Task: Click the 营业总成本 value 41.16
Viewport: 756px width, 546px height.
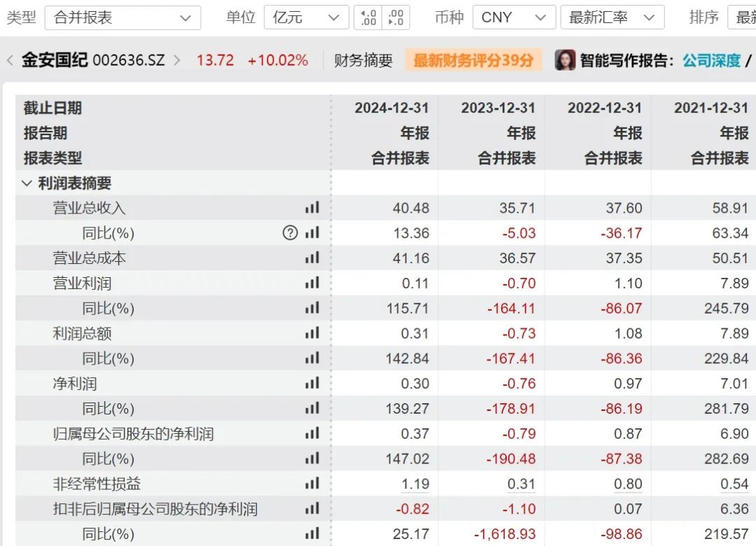Action: click(411, 258)
